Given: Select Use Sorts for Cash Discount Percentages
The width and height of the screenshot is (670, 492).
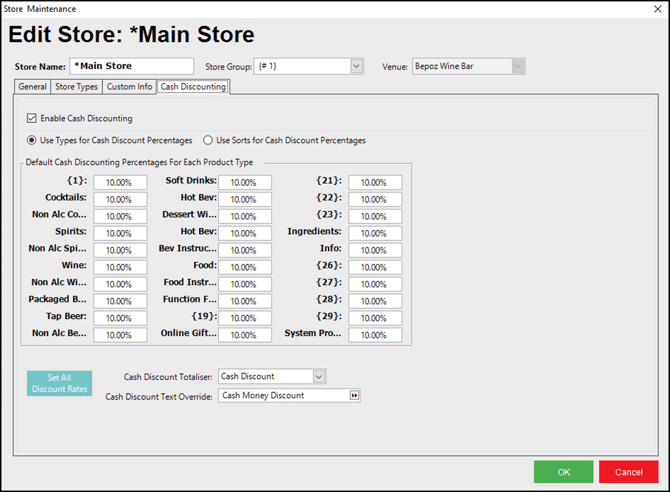Looking at the screenshot, I should click(208, 141).
